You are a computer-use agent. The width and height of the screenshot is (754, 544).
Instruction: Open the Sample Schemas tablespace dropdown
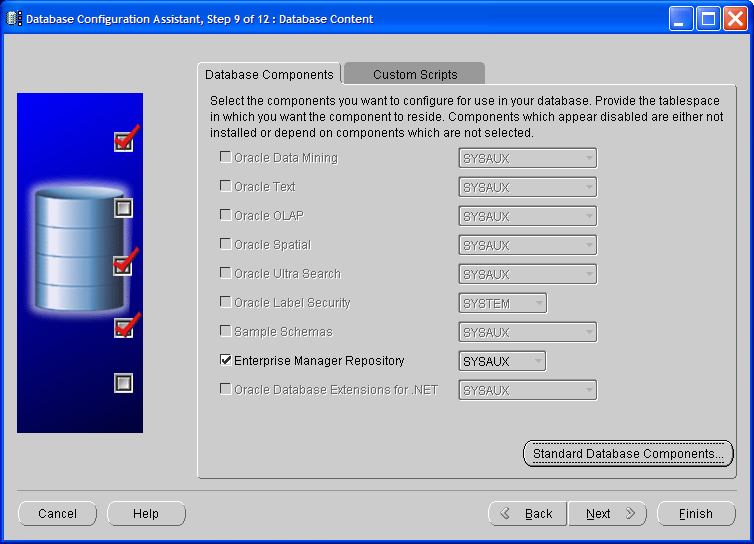click(528, 332)
